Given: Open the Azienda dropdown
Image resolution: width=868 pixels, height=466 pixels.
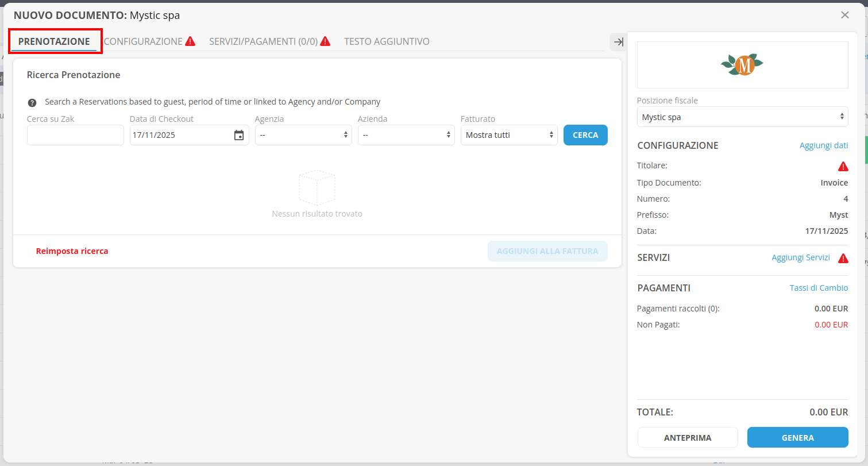Looking at the screenshot, I should [x=406, y=135].
